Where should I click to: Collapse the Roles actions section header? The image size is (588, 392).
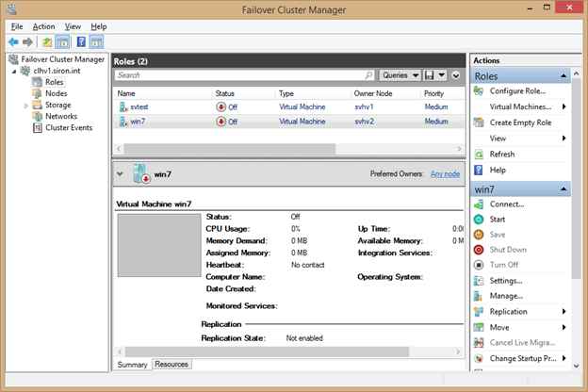563,75
